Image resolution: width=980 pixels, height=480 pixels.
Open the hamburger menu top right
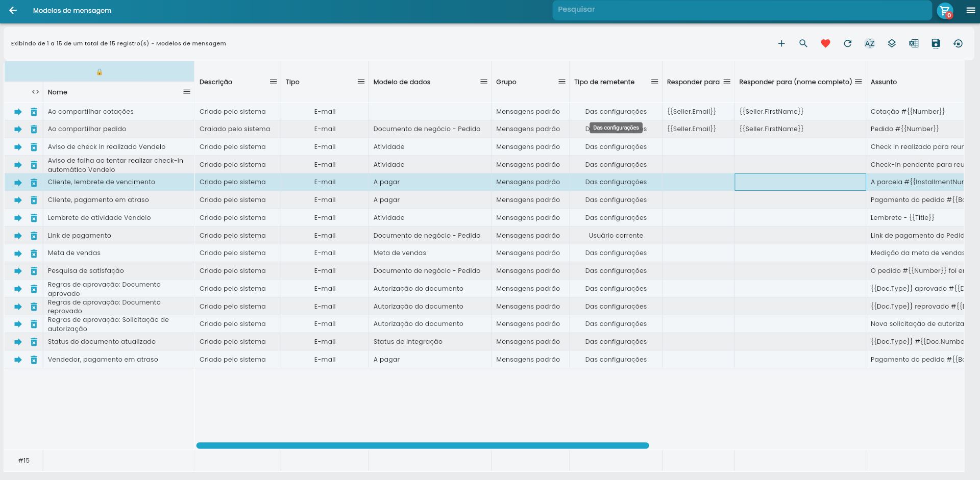[x=971, y=10]
